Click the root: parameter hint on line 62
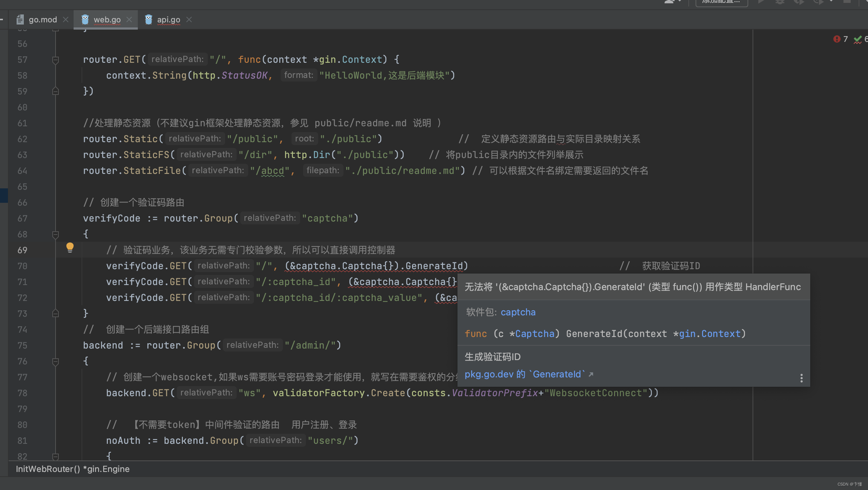868x490 pixels. (304, 139)
